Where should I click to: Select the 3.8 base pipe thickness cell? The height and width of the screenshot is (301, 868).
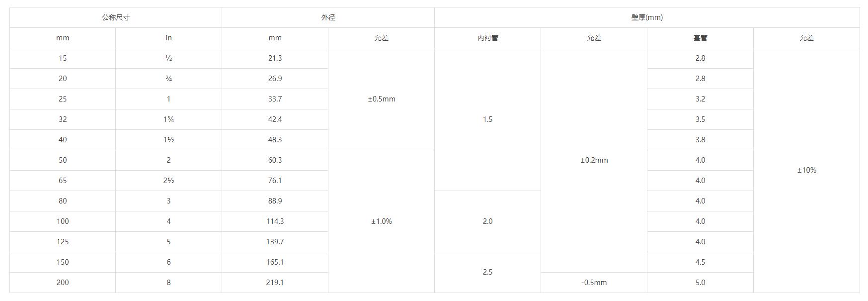[x=700, y=140]
